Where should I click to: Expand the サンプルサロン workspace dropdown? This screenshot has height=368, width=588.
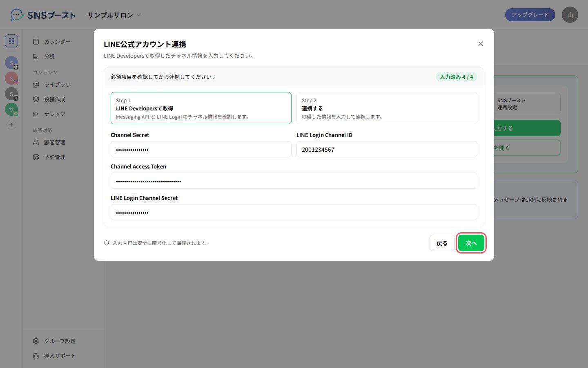[114, 15]
